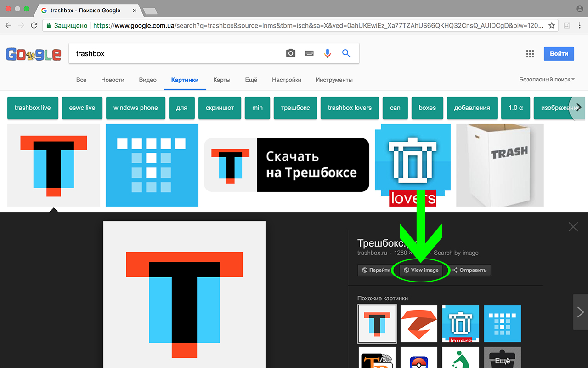588x368 pixels.
Task: Expand Безопасный поиск dropdown
Action: click(x=547, y=79)
